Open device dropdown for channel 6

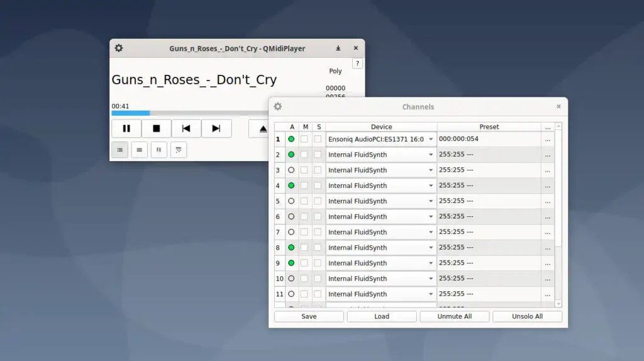click(381, 216)
